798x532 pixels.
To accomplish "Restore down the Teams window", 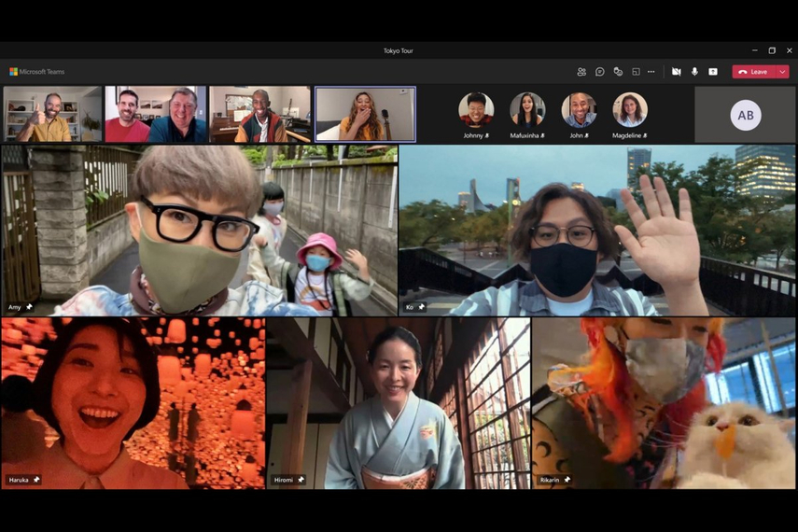I will click(x=772, y=50).
